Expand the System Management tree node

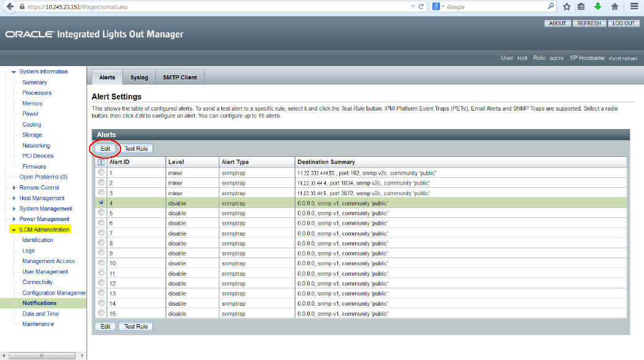click(x=14, y=209)
